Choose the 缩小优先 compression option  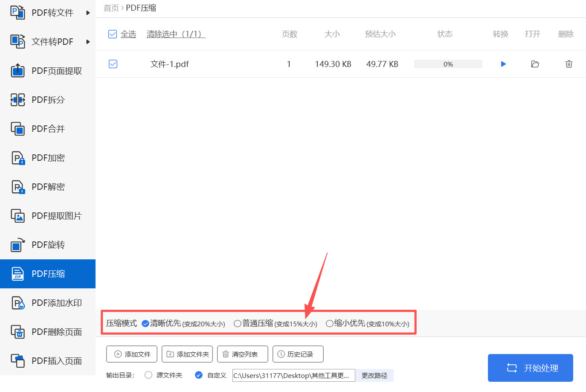(x=329, y=323)
